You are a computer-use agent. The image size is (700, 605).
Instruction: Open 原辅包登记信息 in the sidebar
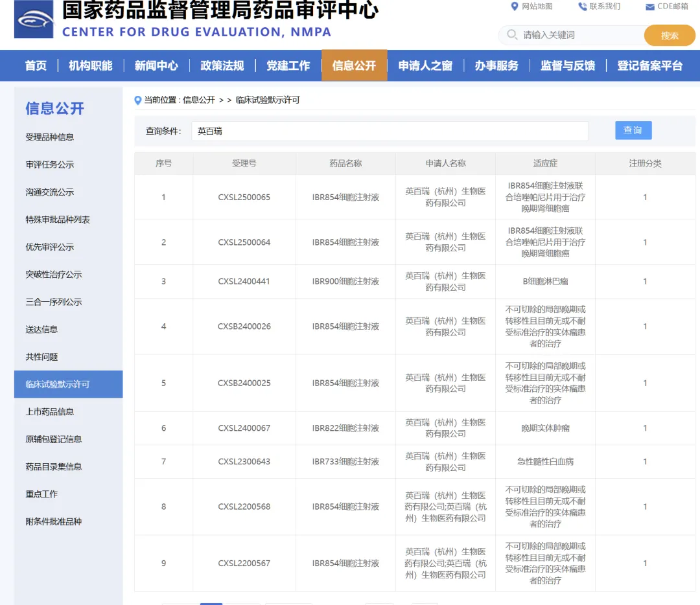(x=54, y=439)
